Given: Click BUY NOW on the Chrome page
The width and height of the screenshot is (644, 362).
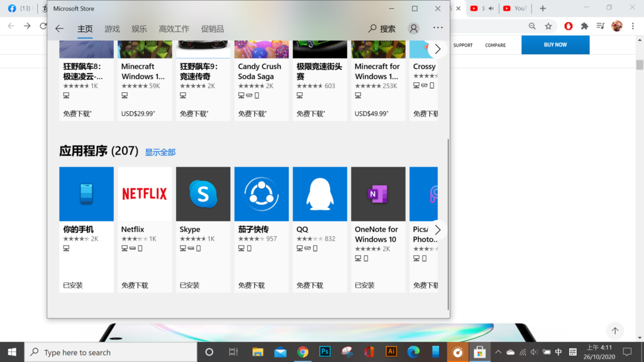Looking at the screenshot, I should pos(555,45).
